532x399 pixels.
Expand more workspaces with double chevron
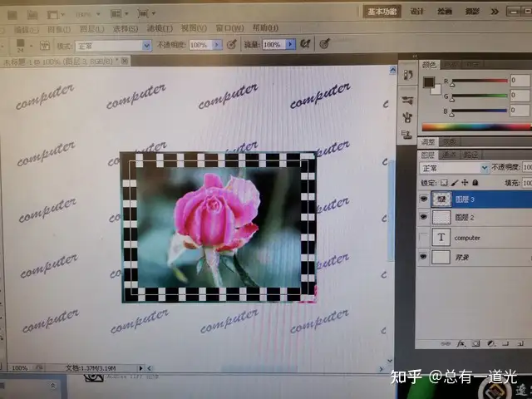pos(495,12)
